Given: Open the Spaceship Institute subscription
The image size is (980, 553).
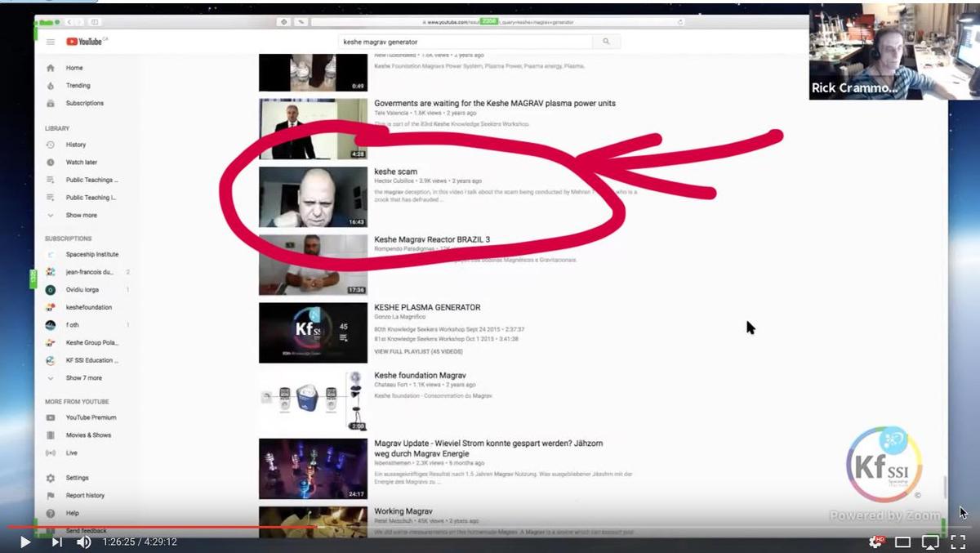Looking at the screenshot, I should click(91, 255).
